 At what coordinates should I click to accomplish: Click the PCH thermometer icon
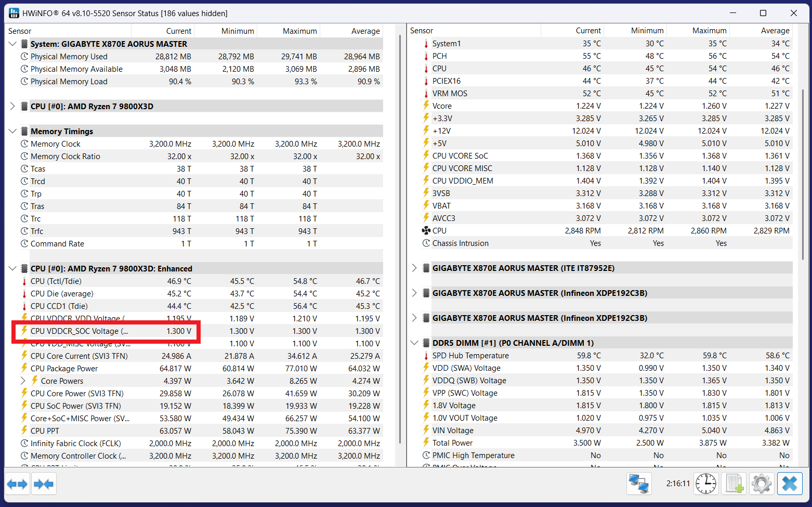tap(426, 56)
